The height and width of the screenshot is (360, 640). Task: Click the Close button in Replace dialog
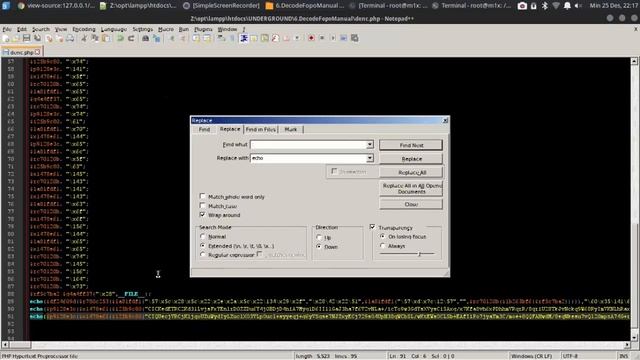click(411, 204)
